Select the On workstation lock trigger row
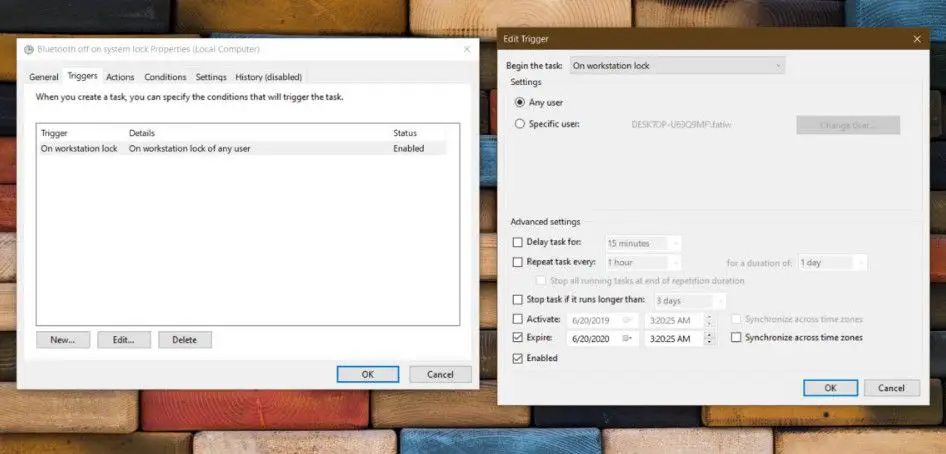 pos(242,148)
